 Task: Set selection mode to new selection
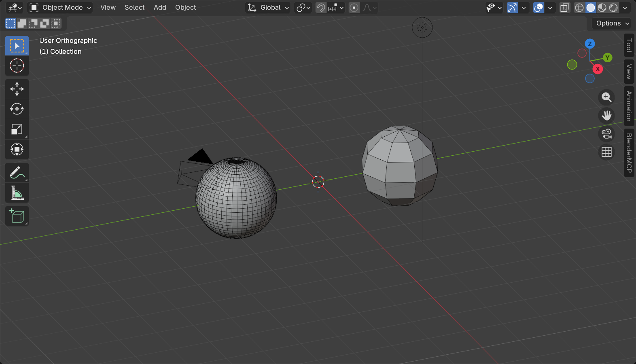(x=11, y=23)
